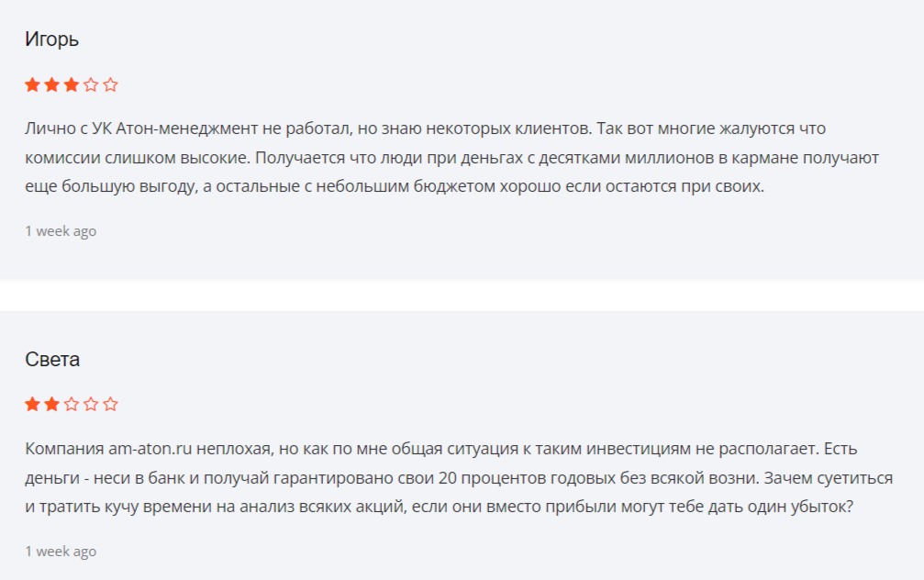Image resolution: width=924 pixels, height=580 pixels.
Task: Click the first star in Игорь's rating
Action: point(32,84)
